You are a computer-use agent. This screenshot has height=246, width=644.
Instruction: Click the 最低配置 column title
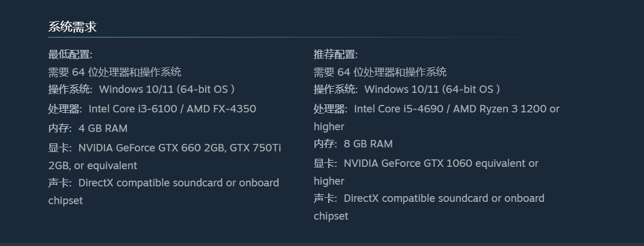click(x=70, y=54)
